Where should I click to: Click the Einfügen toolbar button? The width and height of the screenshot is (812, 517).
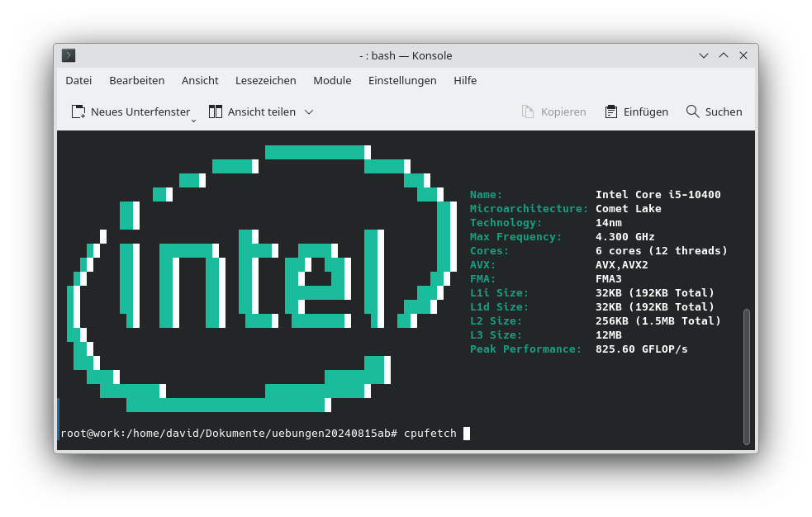point(637,111)
